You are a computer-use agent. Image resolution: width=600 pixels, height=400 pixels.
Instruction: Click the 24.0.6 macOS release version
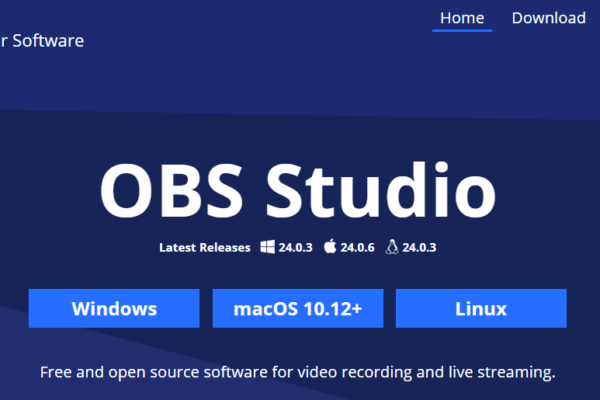[x=357, y=248]
